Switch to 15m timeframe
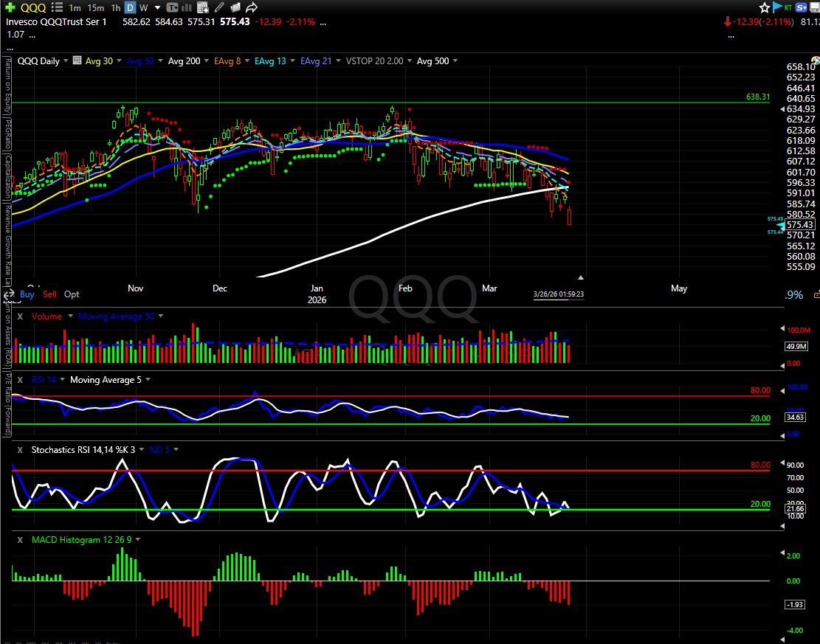The width and height of the screenshot is (820, 644). tap(95, 8)
